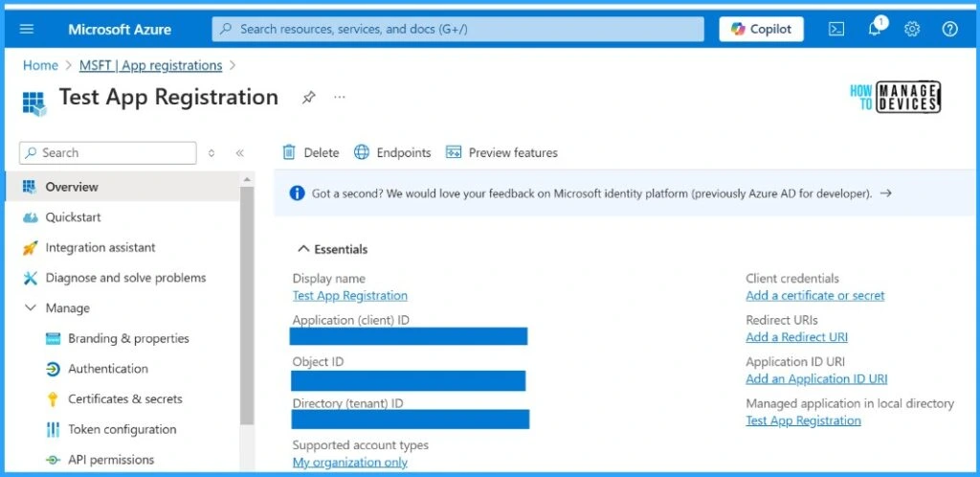Click the Copilot button

pyautogui.click(x=761, y=30)
